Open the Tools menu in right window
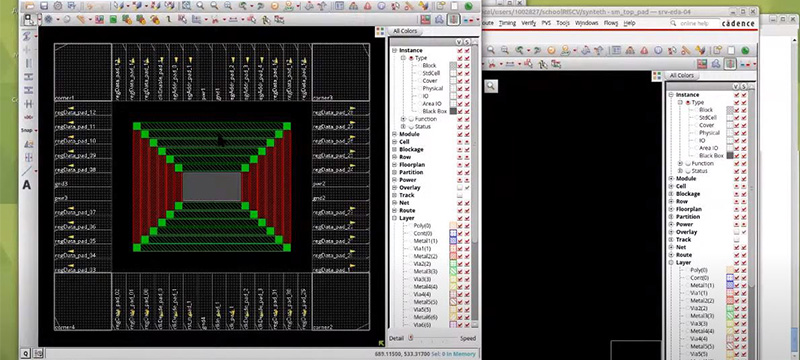Screen dimensions: 800x360 pos(563,23)
